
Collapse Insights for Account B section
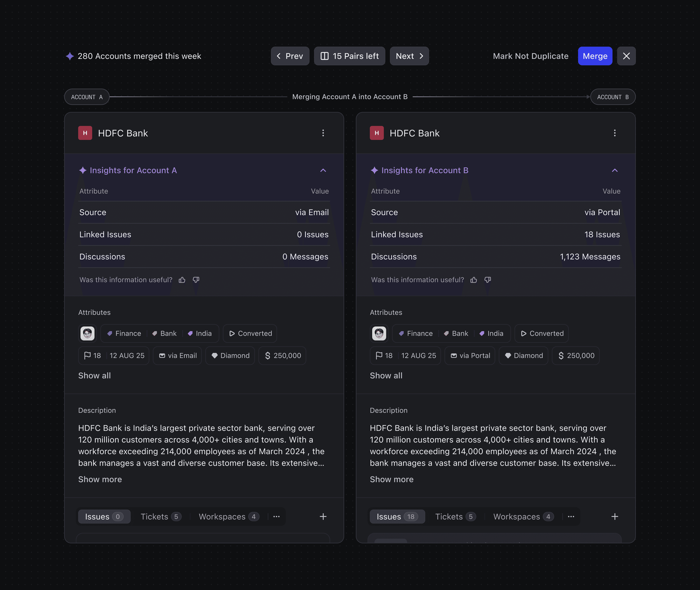[x=614, y=171]
